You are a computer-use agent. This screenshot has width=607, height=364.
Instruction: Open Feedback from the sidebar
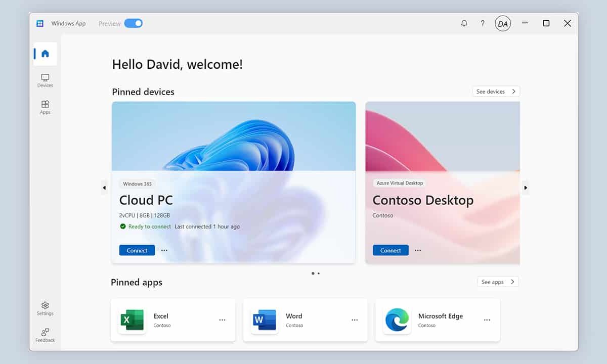click(x=45, y=335)
